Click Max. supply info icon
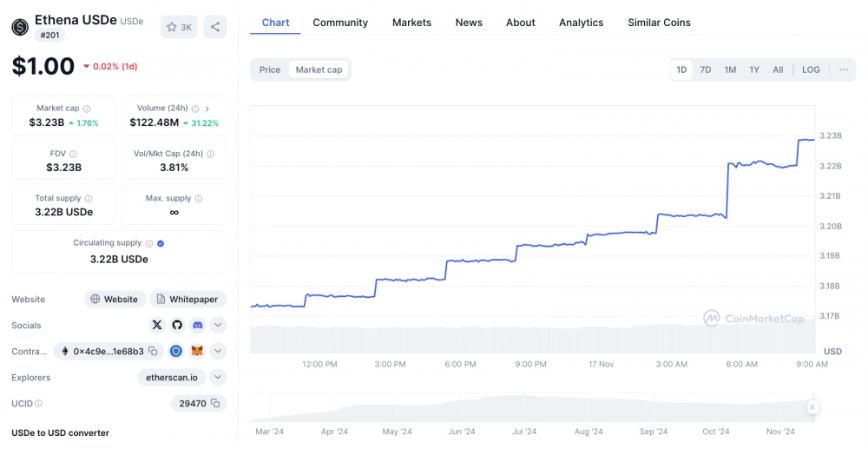Image resolution: width=868 pixels, height=449 pixels. click(x=199, y=198)
